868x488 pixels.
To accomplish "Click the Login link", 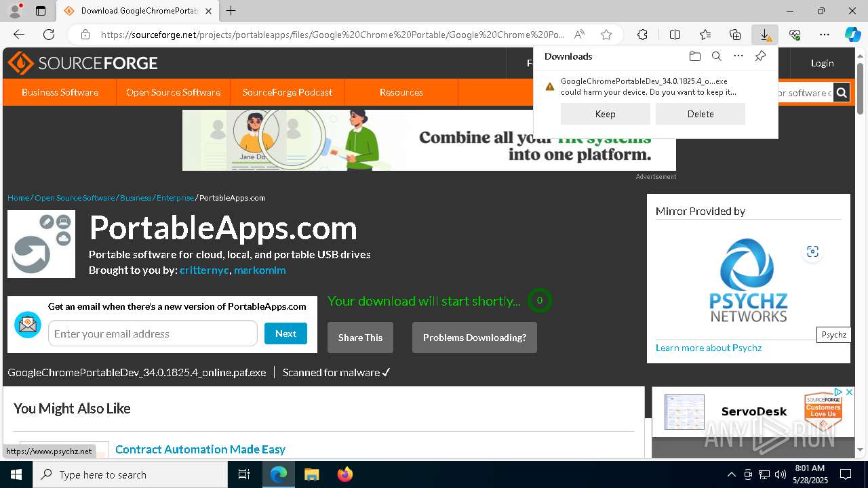I will [822, 63].
